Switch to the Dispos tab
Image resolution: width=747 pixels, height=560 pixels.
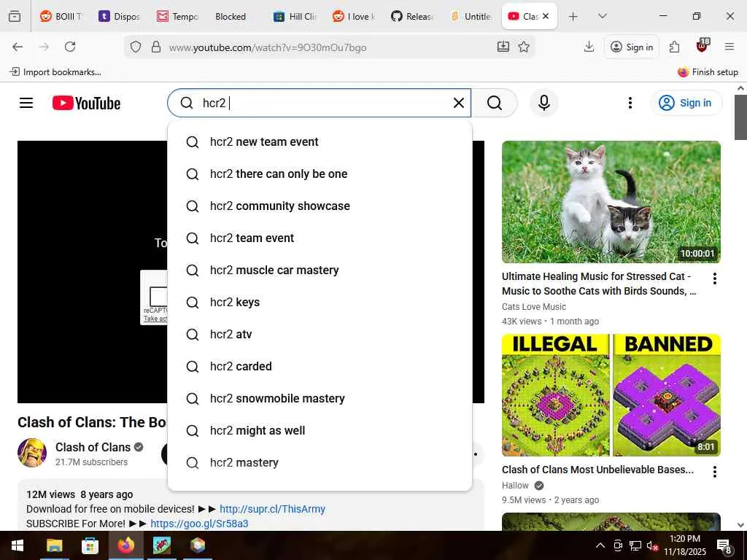coord(119,16)
